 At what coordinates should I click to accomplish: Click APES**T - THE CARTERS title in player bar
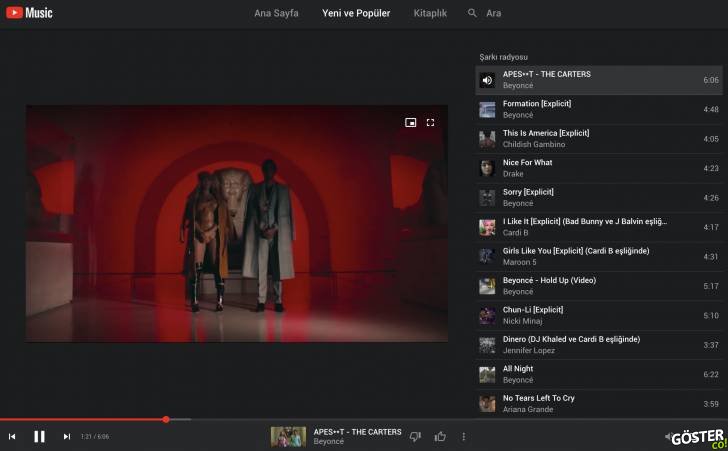tap(358, 431)
